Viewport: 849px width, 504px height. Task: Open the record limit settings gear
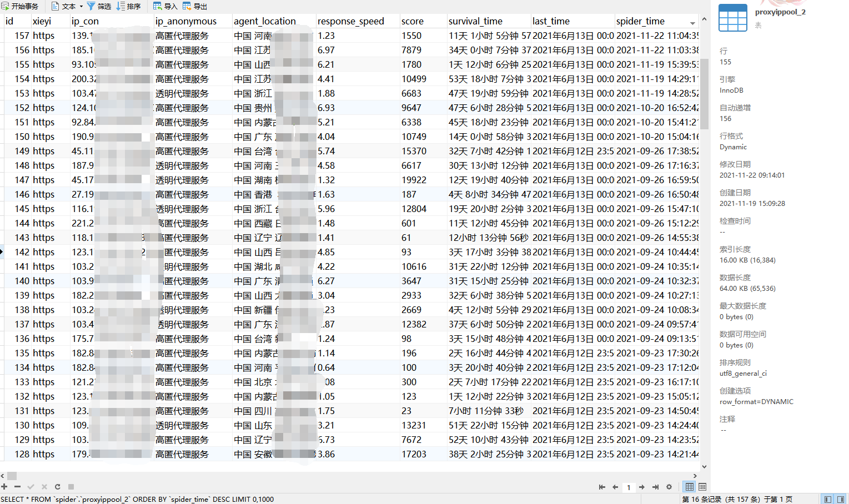tap(669, 487)
